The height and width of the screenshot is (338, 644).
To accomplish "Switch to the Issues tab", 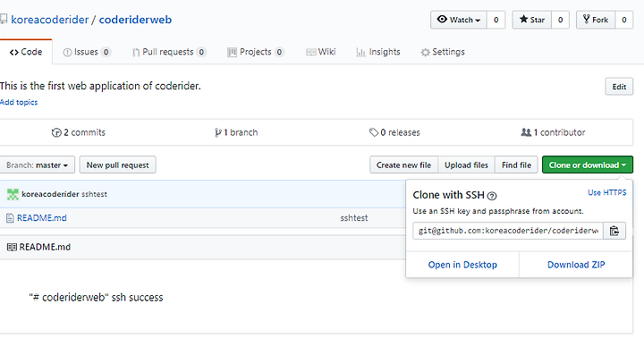I will [87, 52].
